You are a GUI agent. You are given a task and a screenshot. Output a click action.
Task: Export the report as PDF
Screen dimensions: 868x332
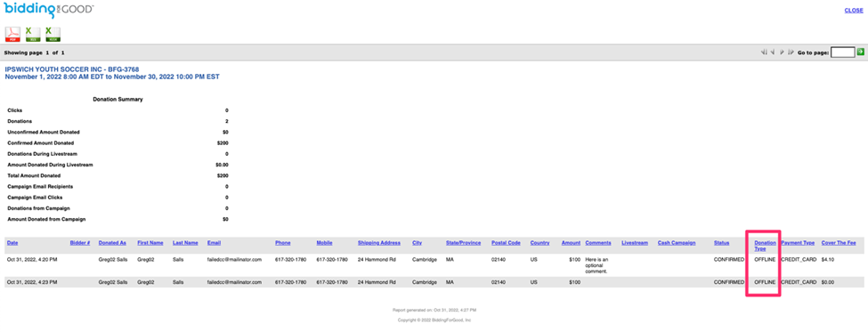coord(12,35)
